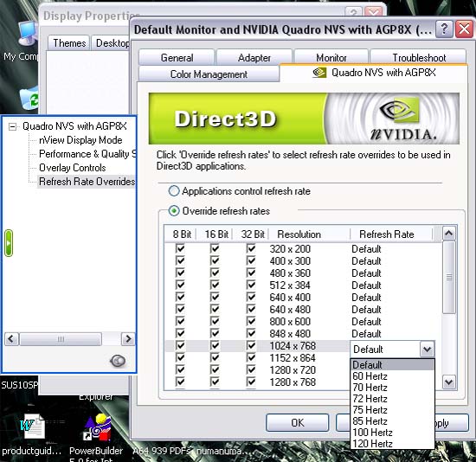Click the Refresh Rate column header
Viewport: 476px width, 462px height.
pyautogui.click(x=391, y=234)
